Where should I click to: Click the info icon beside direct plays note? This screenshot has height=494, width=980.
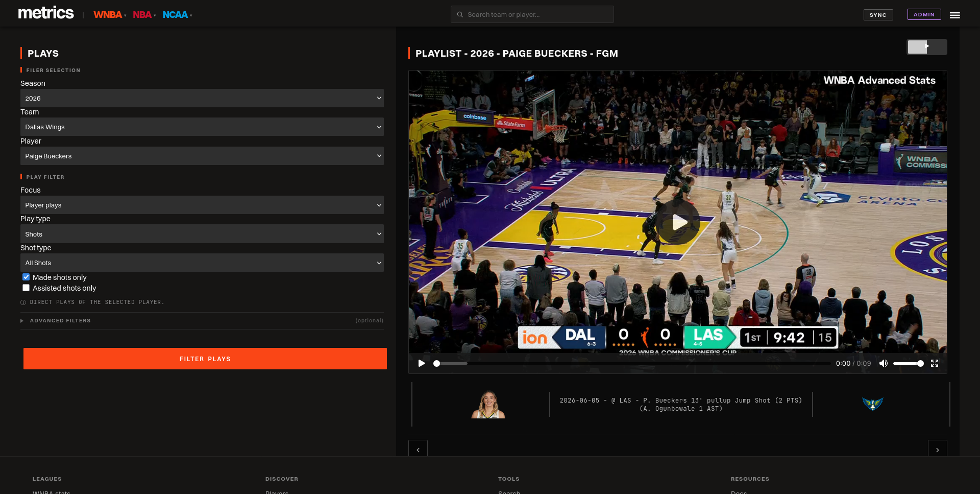tap(23, 302)
